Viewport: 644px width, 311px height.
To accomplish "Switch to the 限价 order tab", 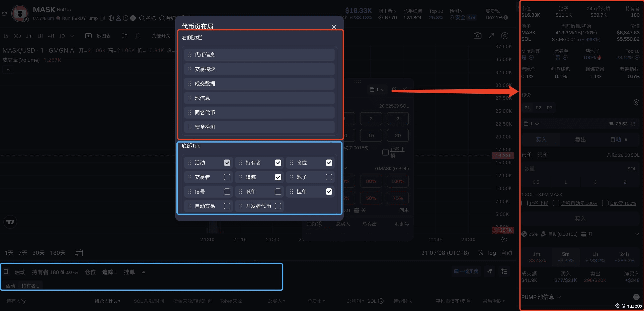I will pyautogui.click(x=543, y=155).
